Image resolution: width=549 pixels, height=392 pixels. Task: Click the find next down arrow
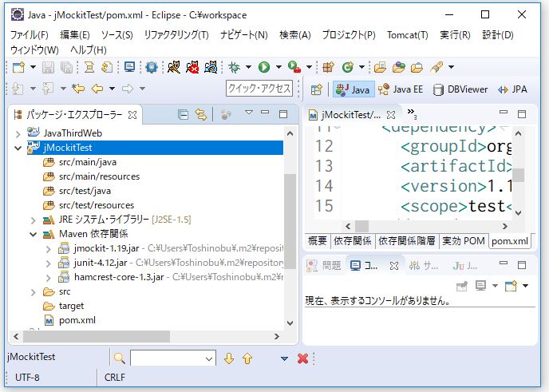(x=229, y=358)
